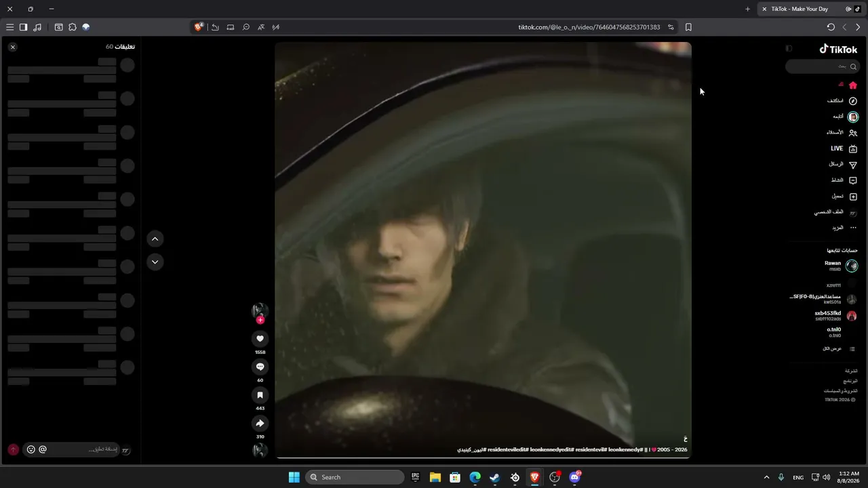
Task: Open the music note playlist icon
Action: point(37,27)
